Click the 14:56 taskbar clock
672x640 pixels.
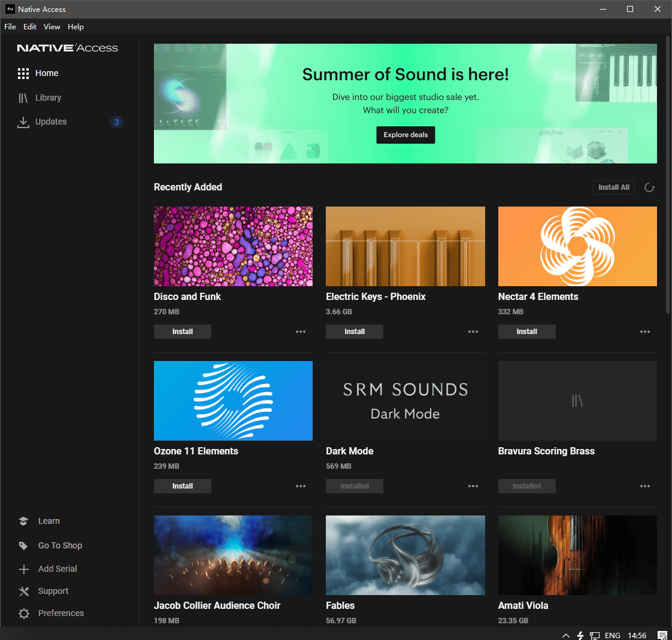coord(637,636)
